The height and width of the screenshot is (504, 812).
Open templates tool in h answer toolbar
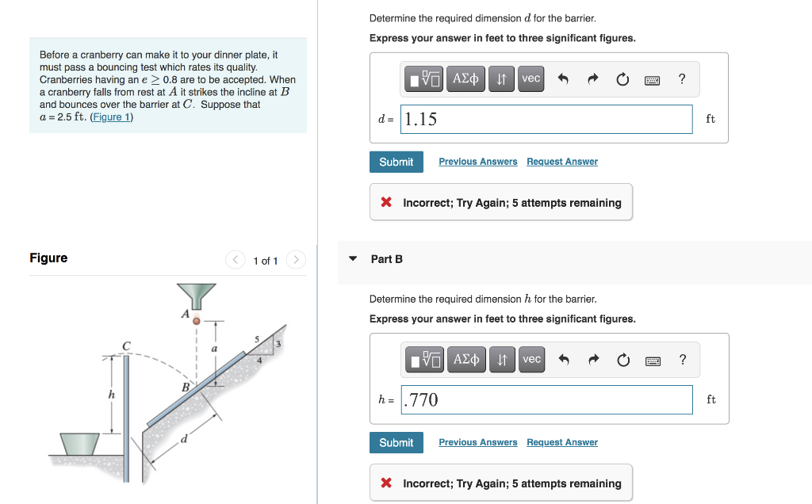tap(425, 360)
